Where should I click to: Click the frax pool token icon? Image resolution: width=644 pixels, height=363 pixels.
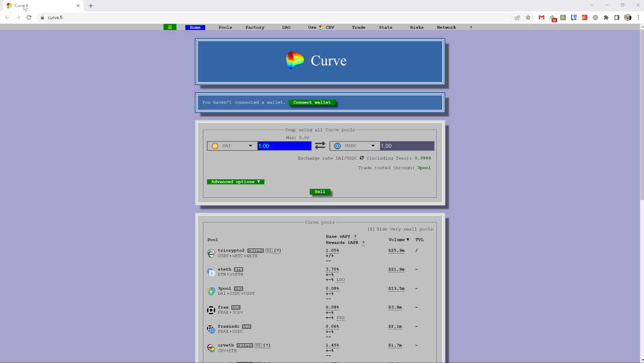click(x=211, y=310)
